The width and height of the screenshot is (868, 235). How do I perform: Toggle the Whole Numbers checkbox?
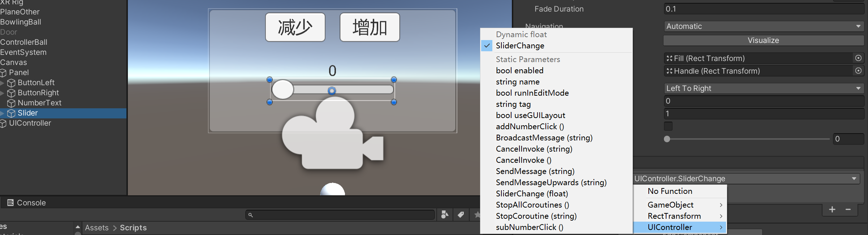(x=668, y=126)
